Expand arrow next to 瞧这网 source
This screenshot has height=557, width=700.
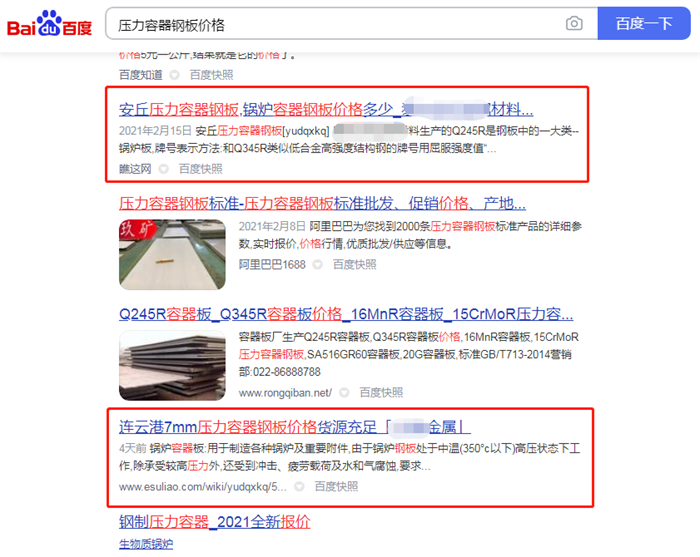pyautogui.click(x=164, y=169)
